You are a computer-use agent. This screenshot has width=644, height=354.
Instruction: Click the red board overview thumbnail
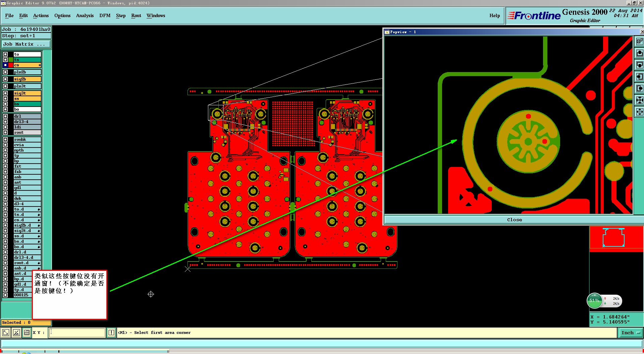pos(616,239)
